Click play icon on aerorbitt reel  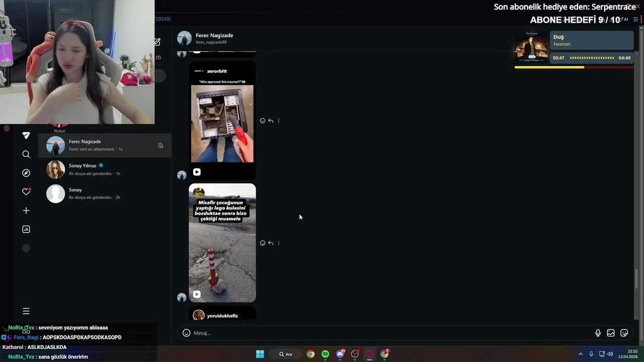(197, 172)
